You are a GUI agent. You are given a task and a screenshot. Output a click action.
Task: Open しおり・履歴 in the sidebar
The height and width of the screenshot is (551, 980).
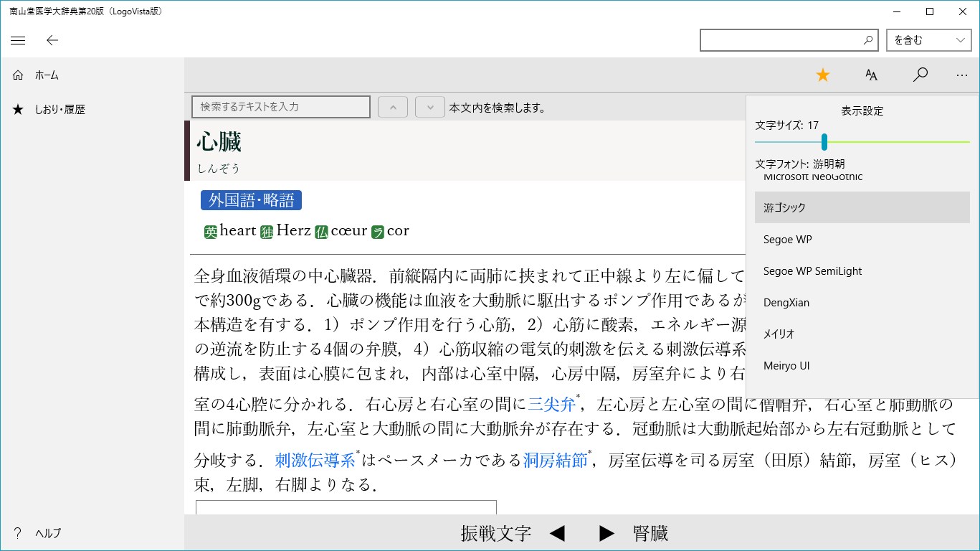pos(92,110)
